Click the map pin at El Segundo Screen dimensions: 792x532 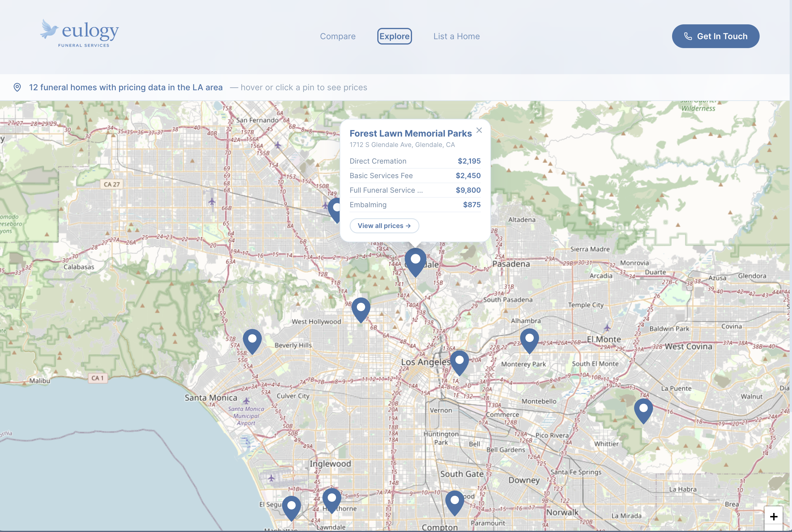[x=292, y=506]
